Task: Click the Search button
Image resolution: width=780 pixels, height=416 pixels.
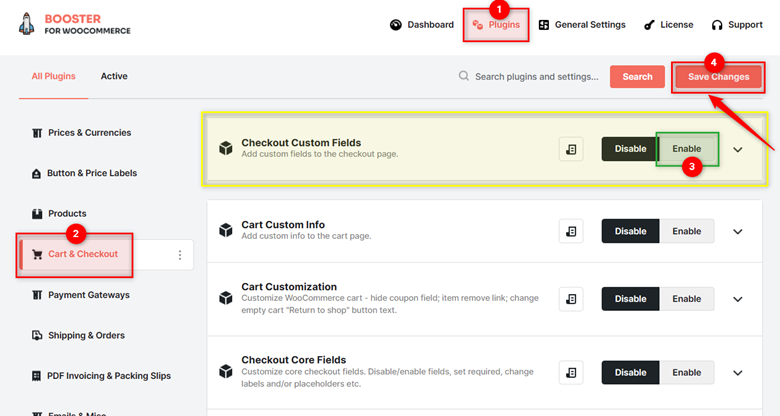Action: (x=637, y=77)
